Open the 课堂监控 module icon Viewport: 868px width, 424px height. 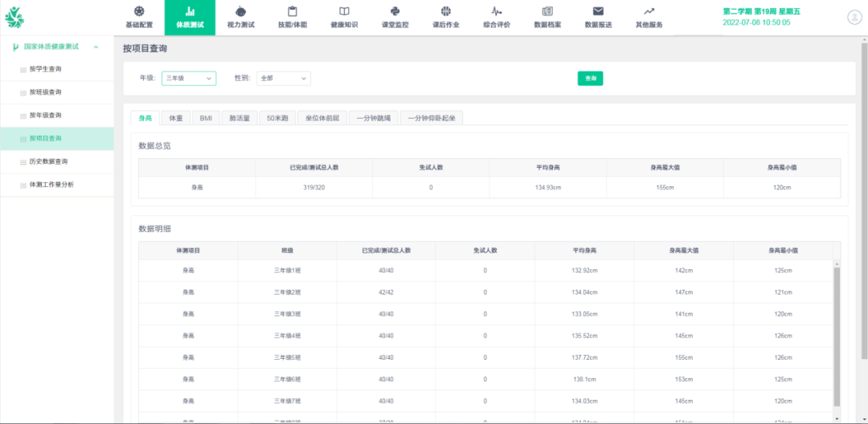(x=395, y=11)
